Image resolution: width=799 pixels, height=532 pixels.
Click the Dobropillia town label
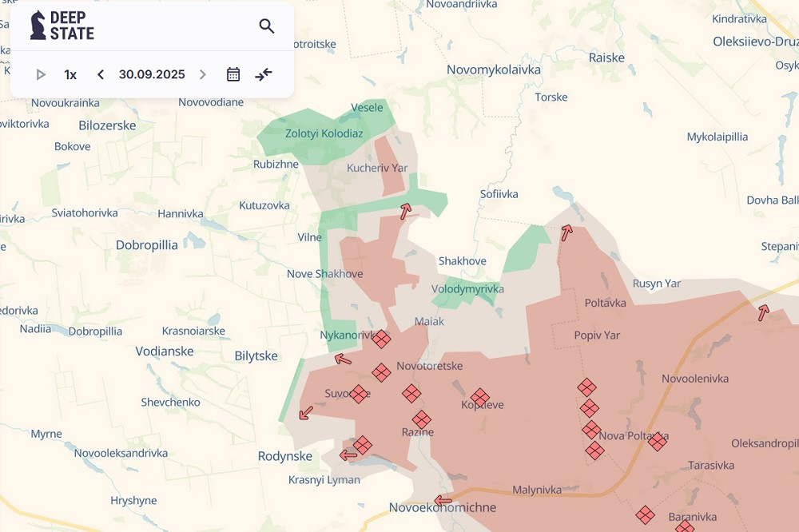(x=146, y=245)
